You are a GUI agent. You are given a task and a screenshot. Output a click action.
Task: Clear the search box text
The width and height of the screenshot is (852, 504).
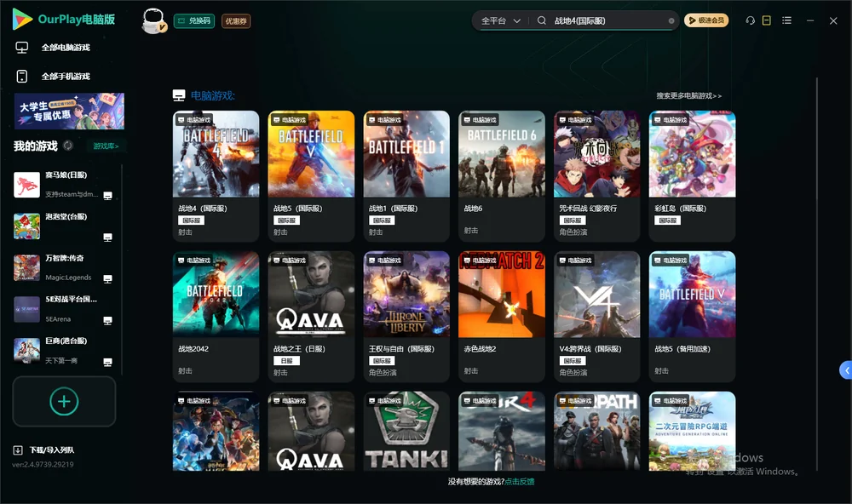(x=671, y=20)
